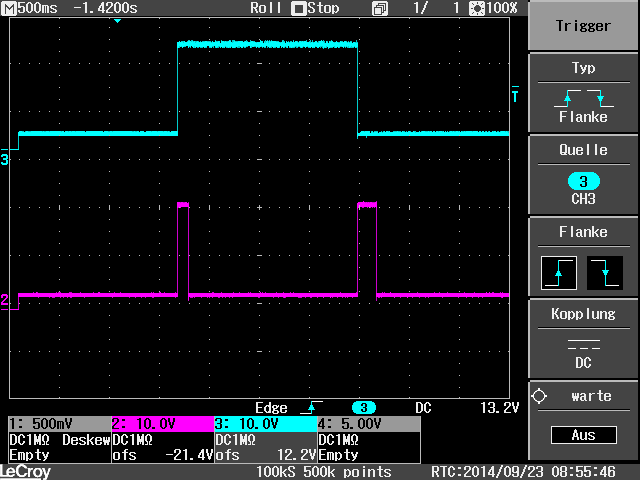
Task: Select channel 2 10.0V magenta header
Action: tap(163, 424)
